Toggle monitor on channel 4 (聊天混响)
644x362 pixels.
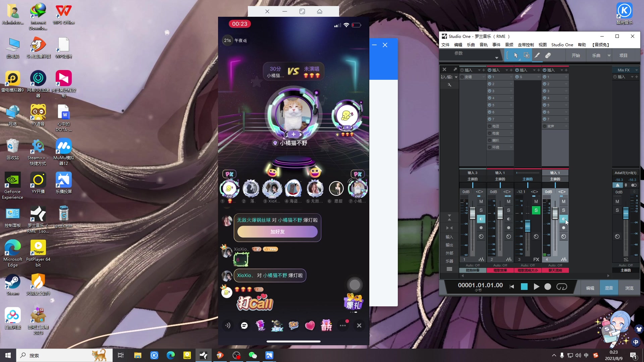(563, 219)
